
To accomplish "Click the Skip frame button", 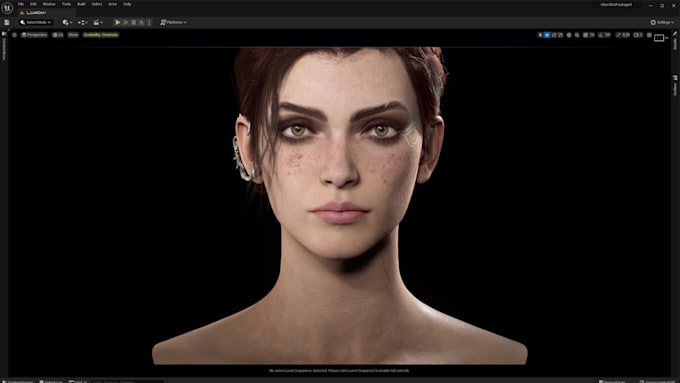I will click(x=126, y=22).
